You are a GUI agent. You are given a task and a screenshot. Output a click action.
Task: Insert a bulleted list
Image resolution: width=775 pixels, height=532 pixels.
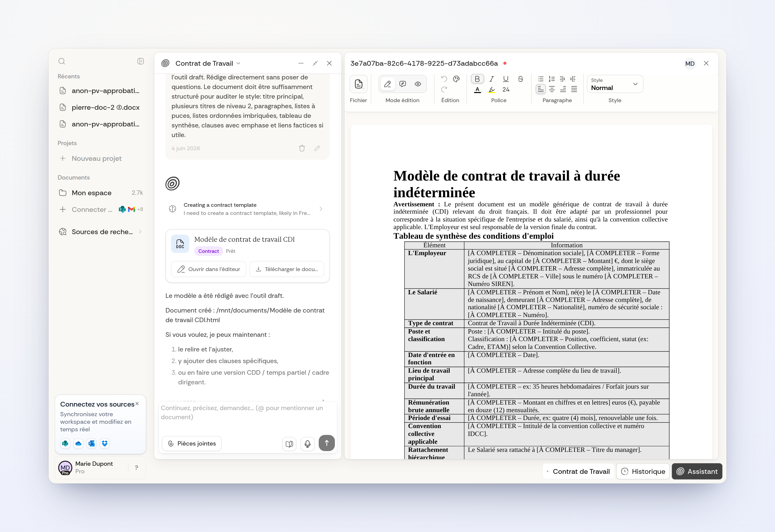tap(541, 79)
